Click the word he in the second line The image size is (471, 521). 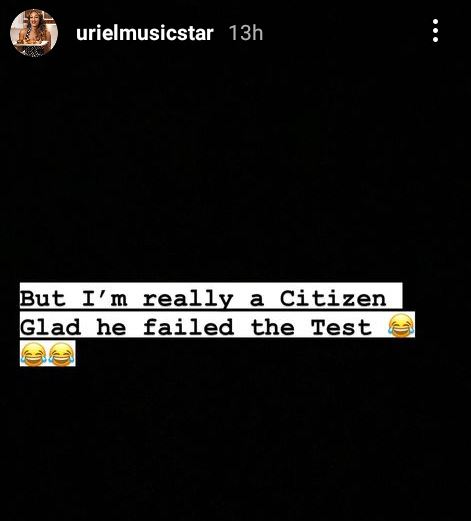pyautogui.click(x=112, y=327)
